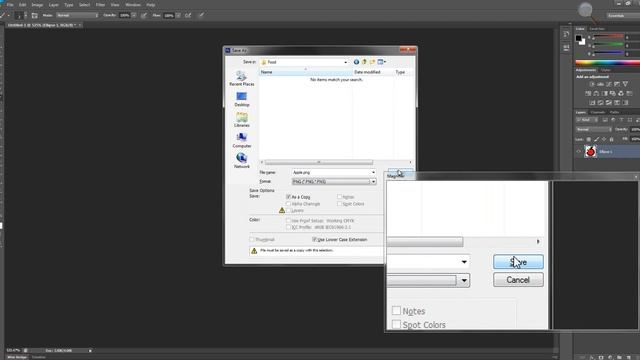
Task: Open the Filter menu
Action: tap(100, 5)
